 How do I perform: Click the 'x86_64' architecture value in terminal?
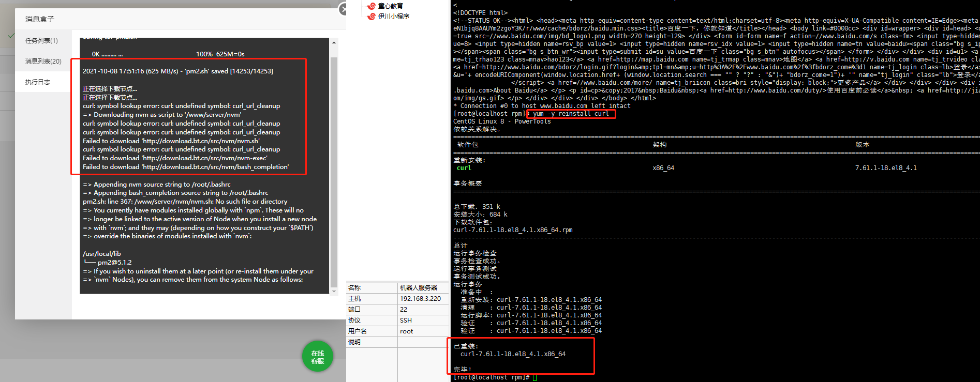pyautogui.click(x=663, y=168)
